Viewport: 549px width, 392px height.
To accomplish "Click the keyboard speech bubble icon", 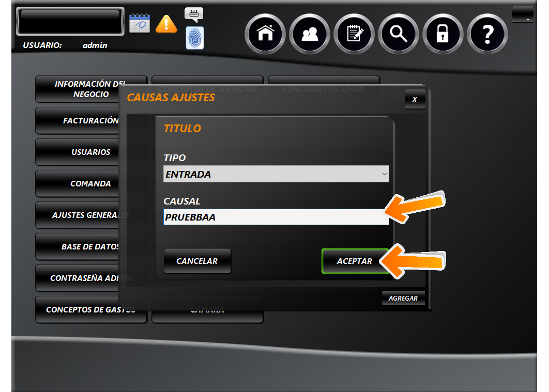I will pyautogui.click(x=194, y=14).
